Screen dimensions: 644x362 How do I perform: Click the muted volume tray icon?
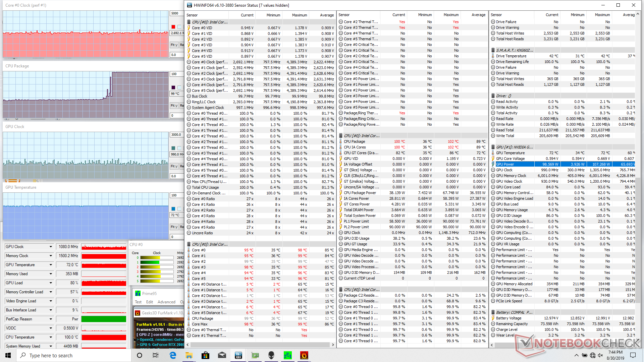(x=600, y=355)
